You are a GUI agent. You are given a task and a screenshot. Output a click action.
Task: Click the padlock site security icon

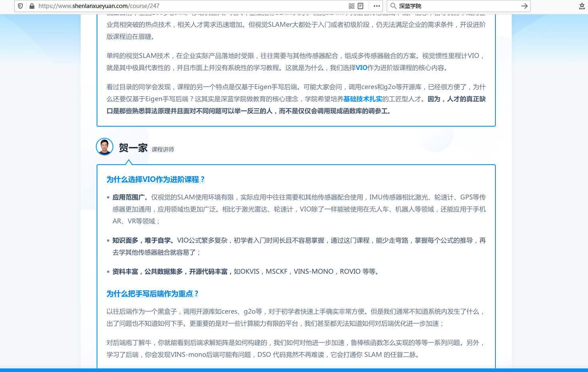coord(32,6)
